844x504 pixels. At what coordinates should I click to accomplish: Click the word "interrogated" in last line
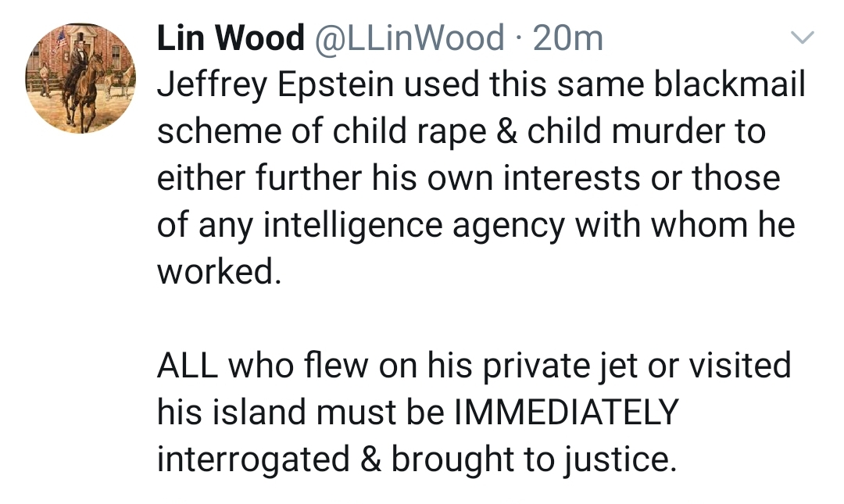coord(253,459)
